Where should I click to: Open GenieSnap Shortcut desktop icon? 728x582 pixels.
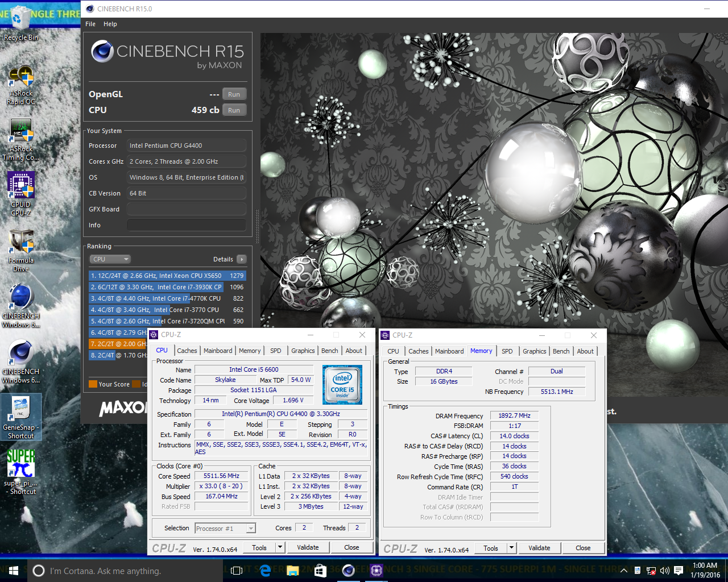point(21,417)
